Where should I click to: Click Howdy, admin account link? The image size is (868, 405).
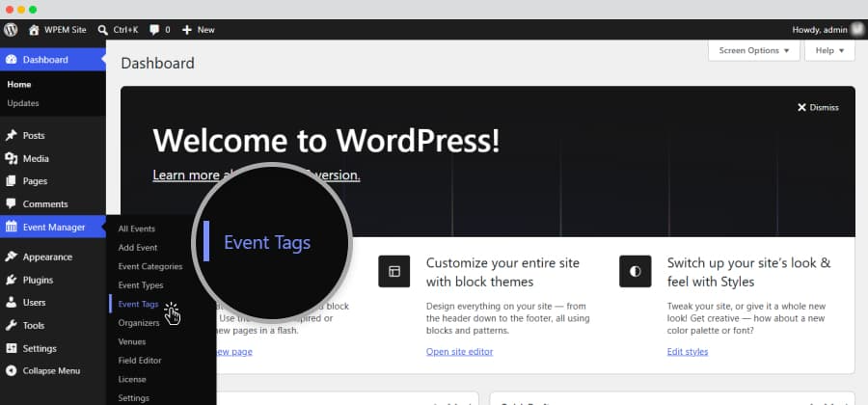click(820, 30)
